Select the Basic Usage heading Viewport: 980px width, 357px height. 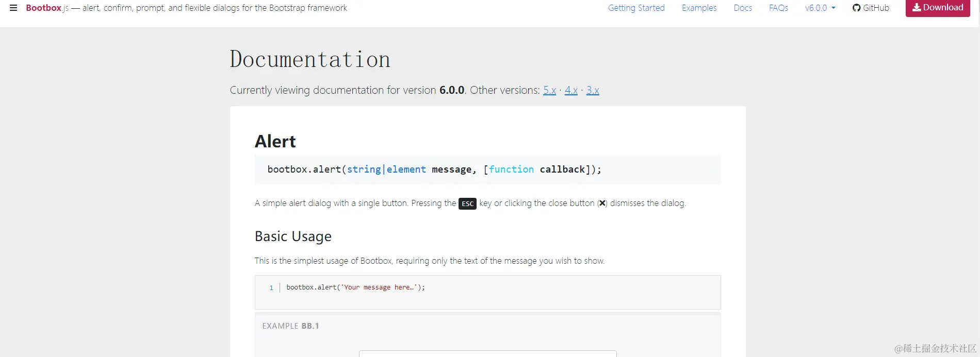click(293, 236)
